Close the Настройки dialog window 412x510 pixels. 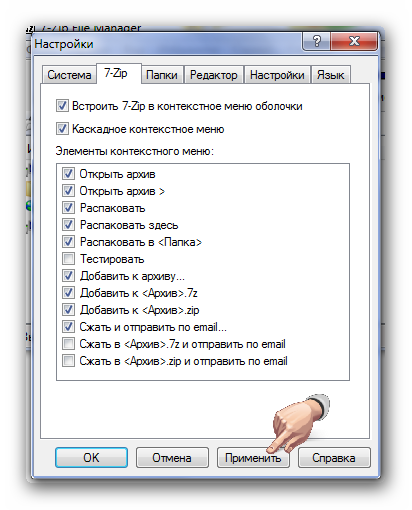pyautogui.click(x=354, y=41)
